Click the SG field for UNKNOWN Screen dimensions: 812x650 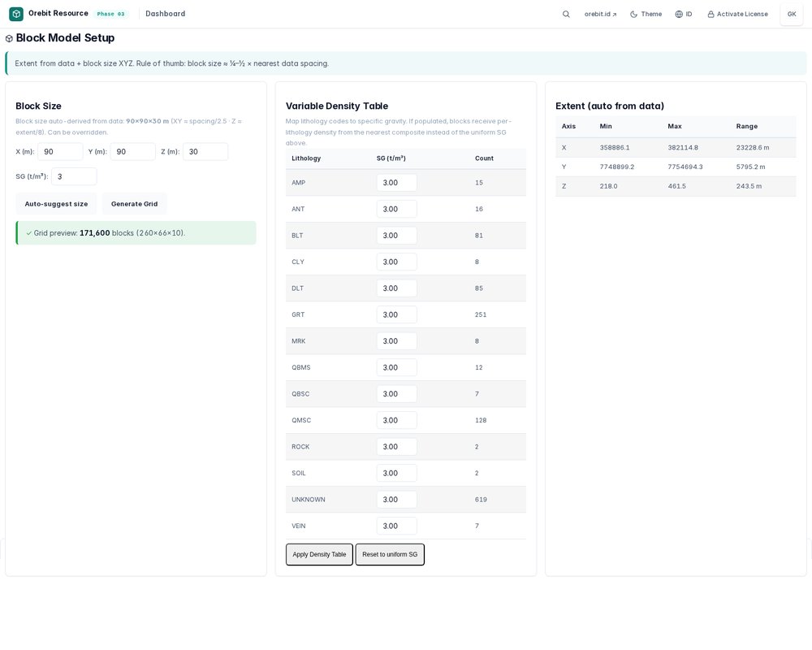point(396,500)
